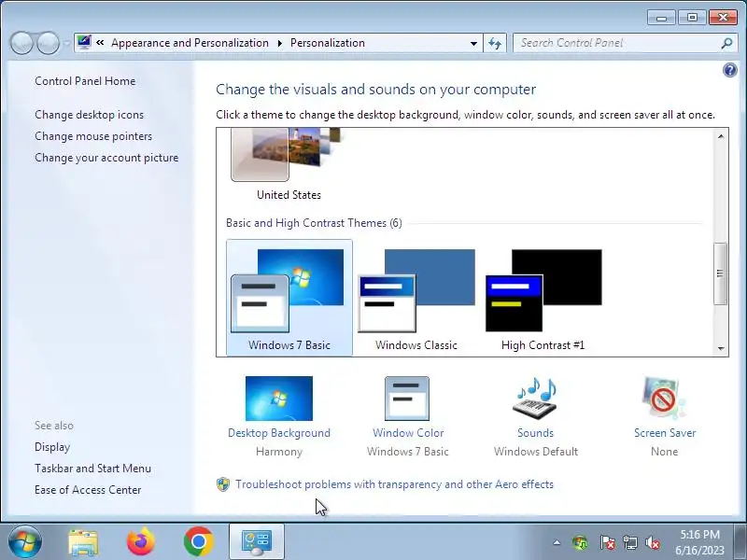Open Troubleshoot problems with transparency link
747x560 pixels.
click(394, 484)
